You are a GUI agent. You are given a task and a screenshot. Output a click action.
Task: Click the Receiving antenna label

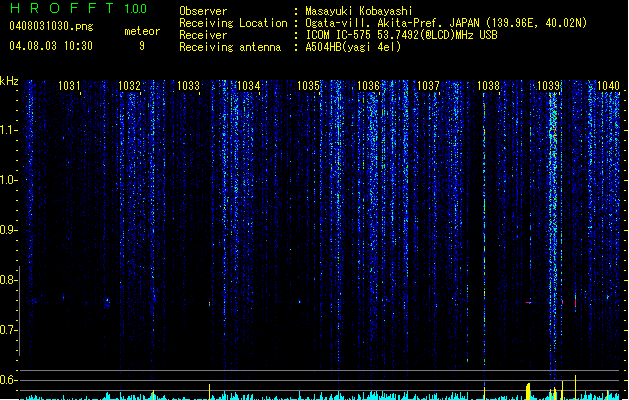pyautogui.click(x=230, y=47)
